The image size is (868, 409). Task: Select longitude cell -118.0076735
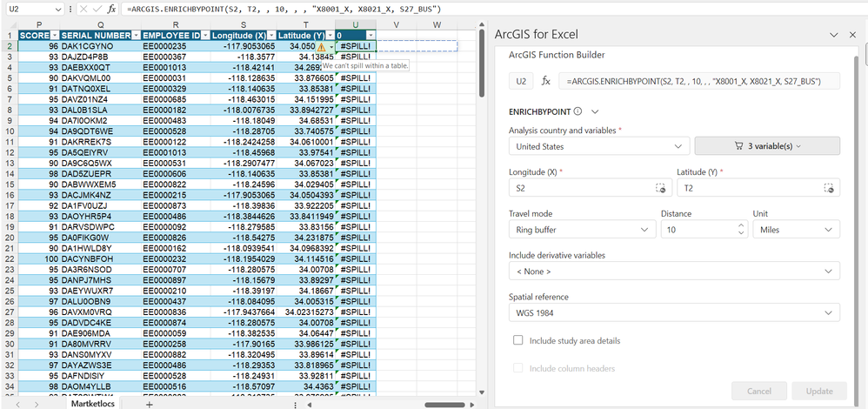[244, 110]
